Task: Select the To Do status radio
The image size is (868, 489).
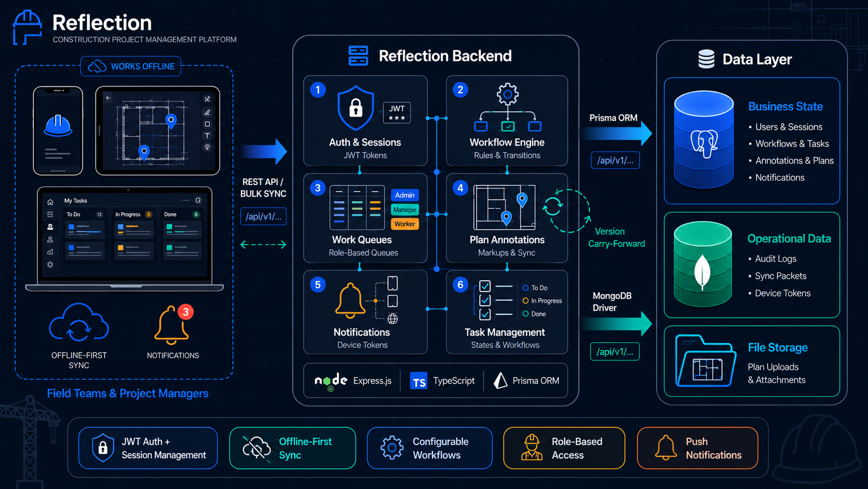Action: click(x=525, y=288)
